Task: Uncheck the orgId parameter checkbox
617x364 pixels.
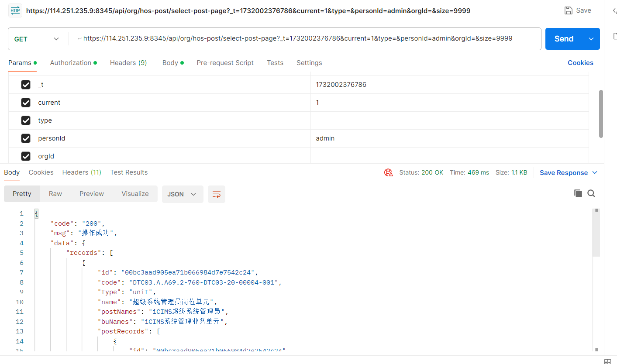Action: [26, 156]
